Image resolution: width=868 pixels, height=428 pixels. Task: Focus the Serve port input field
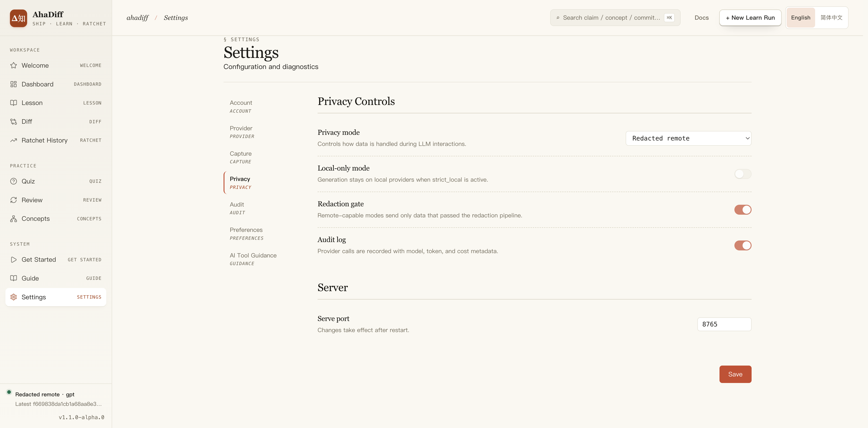point(724,324)
